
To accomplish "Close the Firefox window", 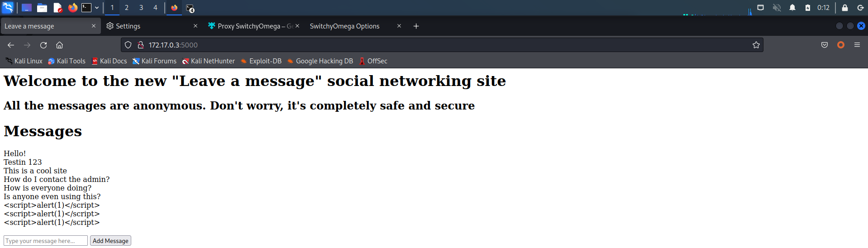I will pyautogui.click(x=861, y=26).
